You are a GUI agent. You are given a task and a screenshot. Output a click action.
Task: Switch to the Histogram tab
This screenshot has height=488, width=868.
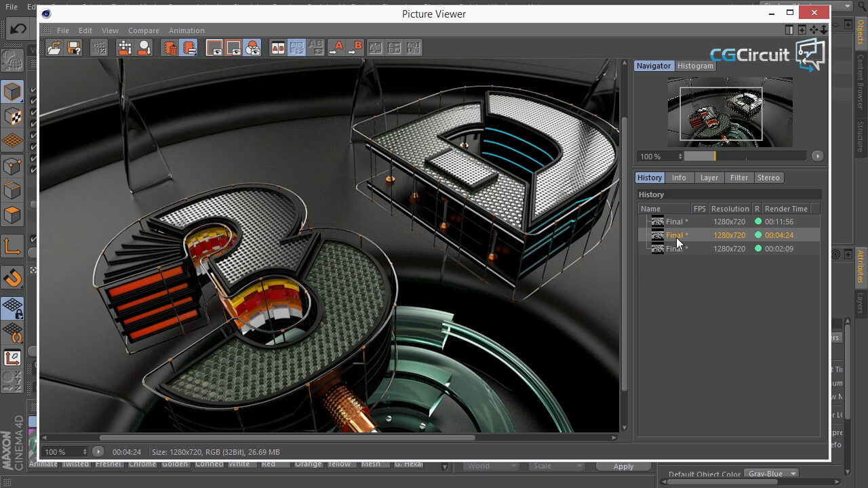695,66
